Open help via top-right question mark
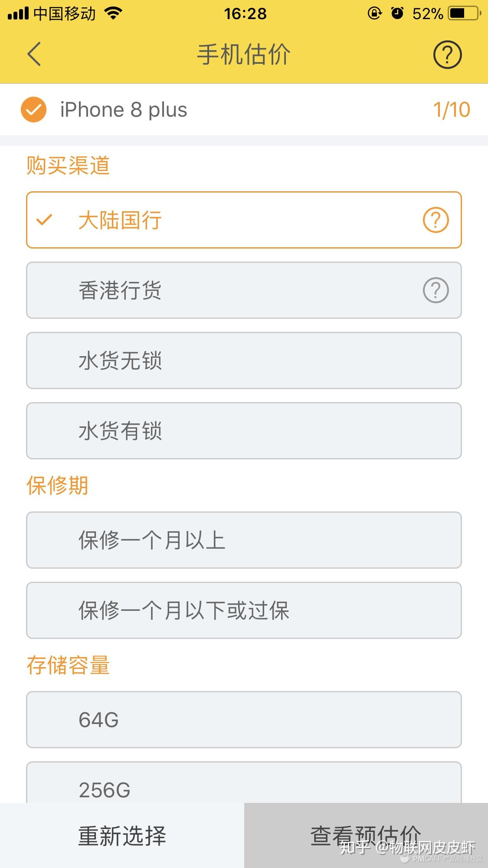 447,55
